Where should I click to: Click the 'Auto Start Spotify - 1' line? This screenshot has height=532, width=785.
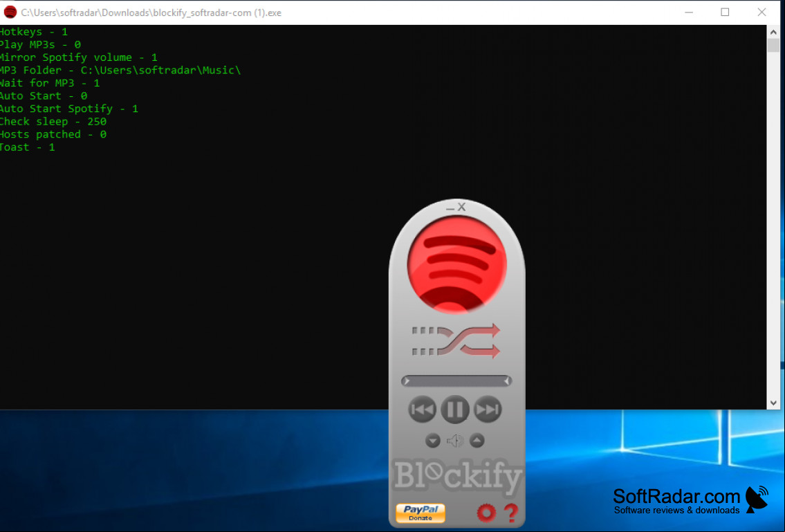(69, 109)
